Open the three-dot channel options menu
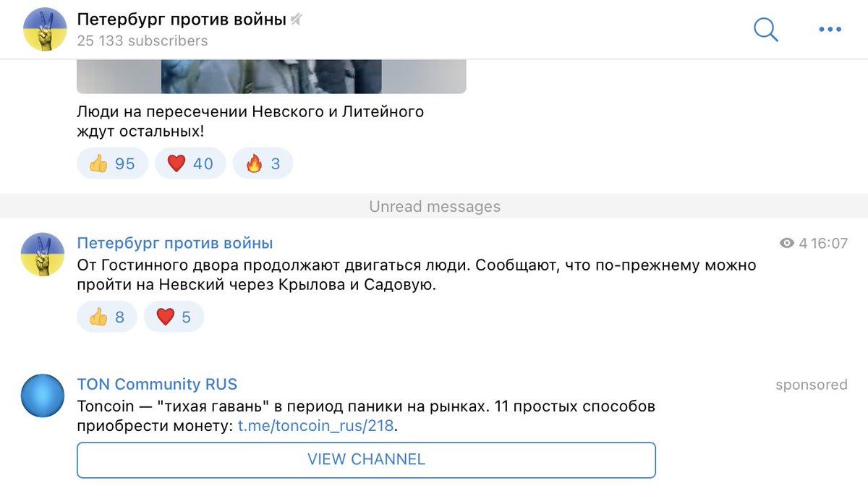 point(829,29)
